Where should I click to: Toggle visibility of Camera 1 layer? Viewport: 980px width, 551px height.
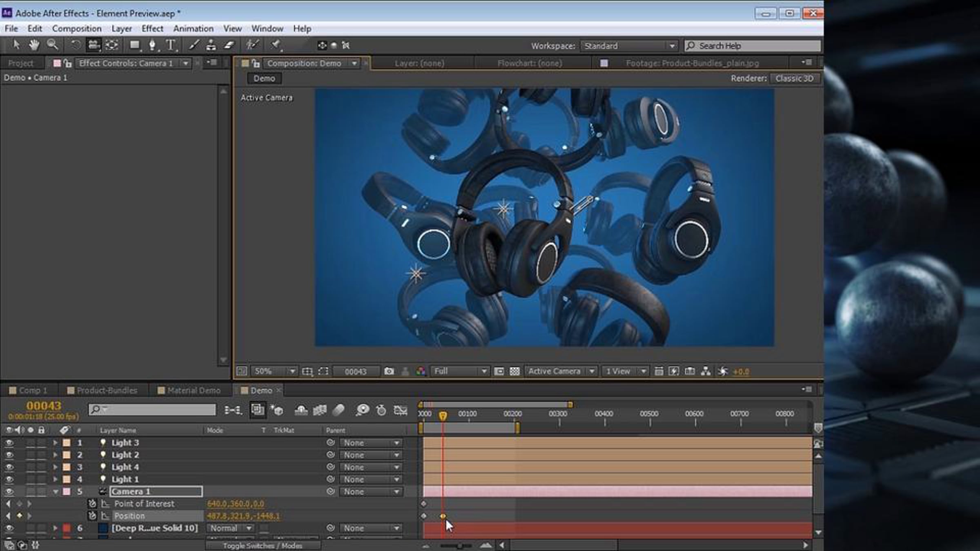[9, 492]
